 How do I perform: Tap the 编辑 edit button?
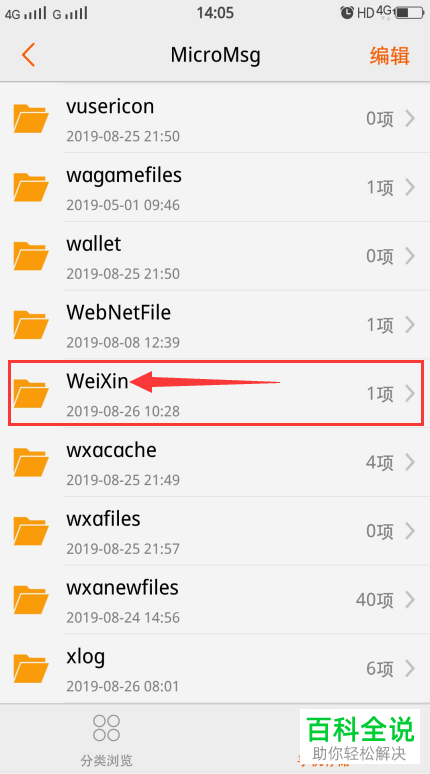[x=390, y=55]
